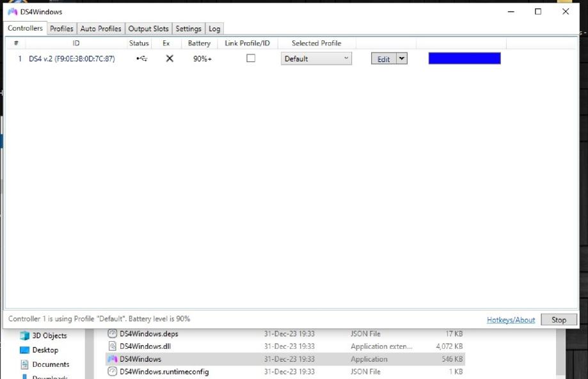588x379 pixels.
Task: Minimize the DS4Windows window
Action: point(511,12)
